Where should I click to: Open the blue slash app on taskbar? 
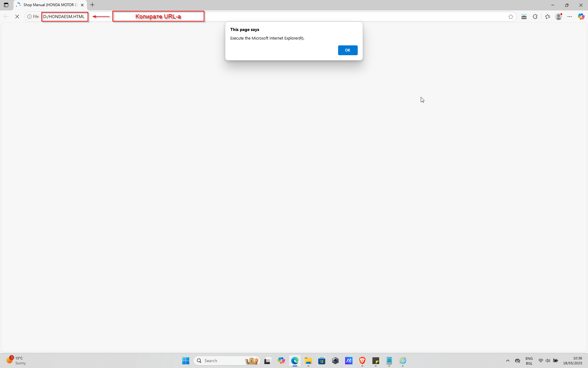(x=349, y=361)
